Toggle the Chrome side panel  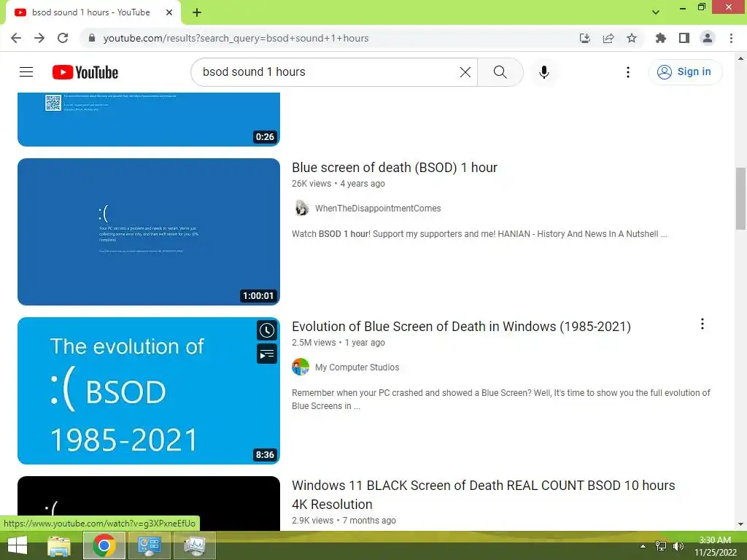tap(684, 38)
